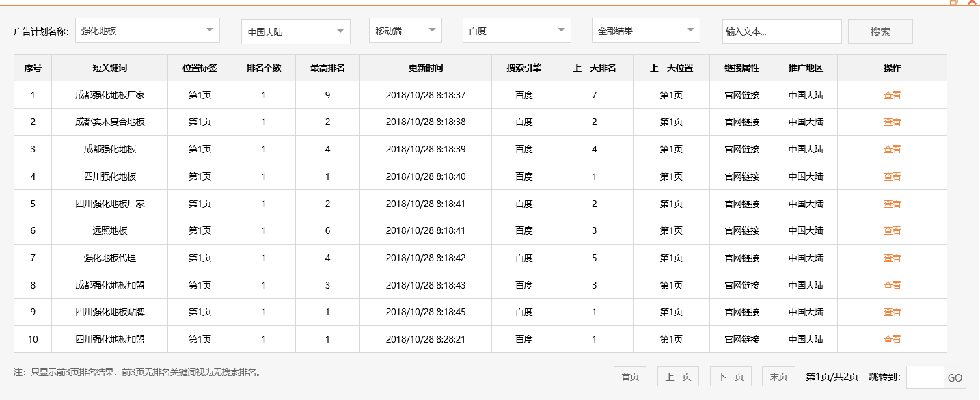Click the 搜索 search button
The image size is (980, 400).
pyautogui.click(x=880, y=31)
